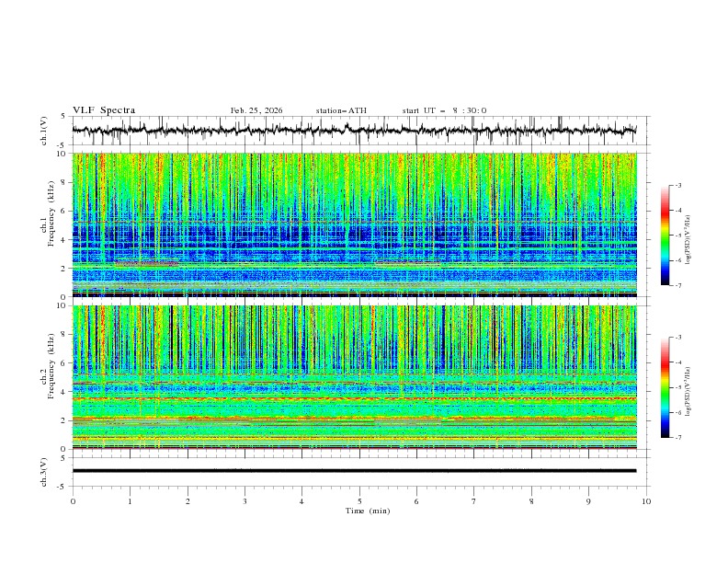
Task: Click the 5 minute tick label
Action: tap(359, 502)
